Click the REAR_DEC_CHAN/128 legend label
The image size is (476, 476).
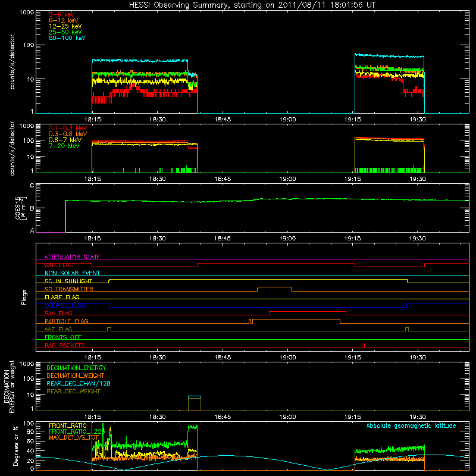tap(79, 383)
